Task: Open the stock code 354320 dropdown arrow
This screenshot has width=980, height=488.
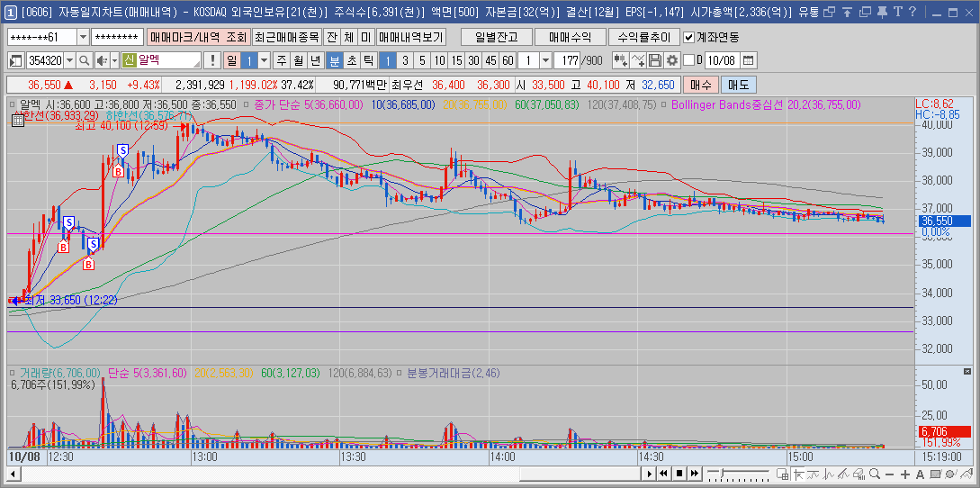Action: [69, 60]
